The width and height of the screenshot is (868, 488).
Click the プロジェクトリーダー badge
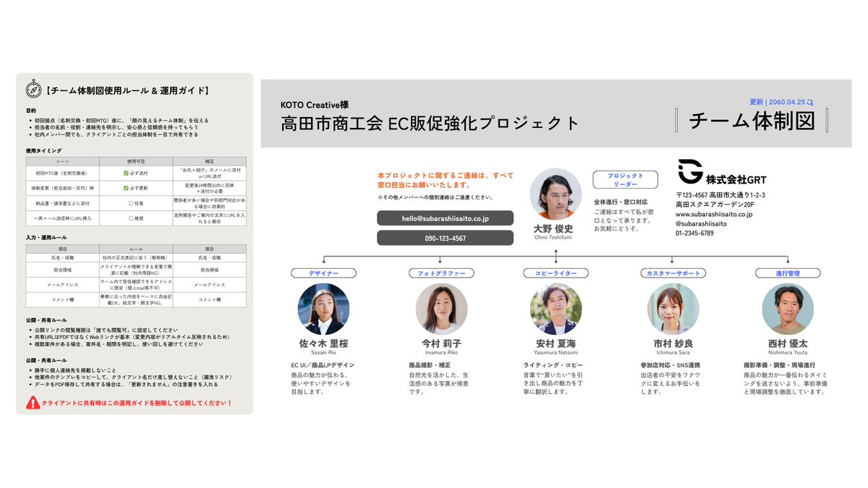pyautogui.click(x=626, y=180)
